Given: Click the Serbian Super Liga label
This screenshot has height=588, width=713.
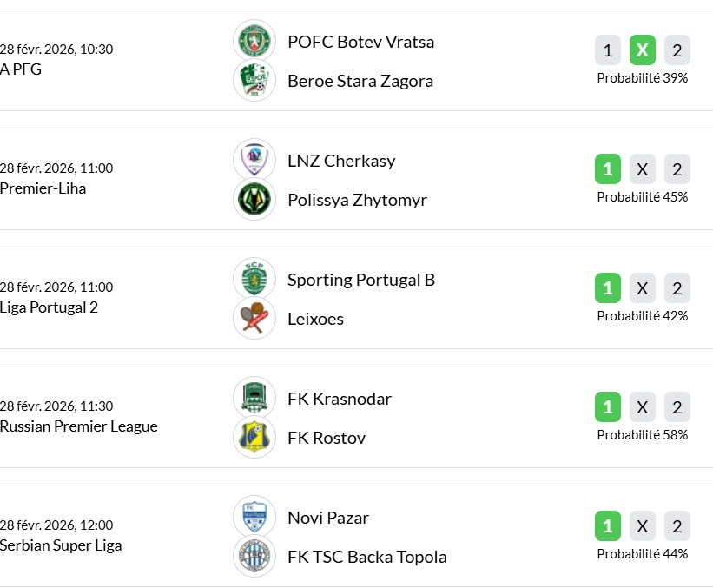Looking at the screenshot, I should (x=61, y=545).
